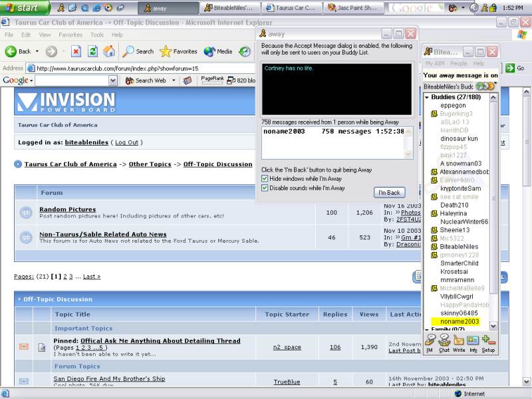The image size is (532, 399).
Task: Click the History icon in IE toolbar
Action: click(x=244, y=52)
